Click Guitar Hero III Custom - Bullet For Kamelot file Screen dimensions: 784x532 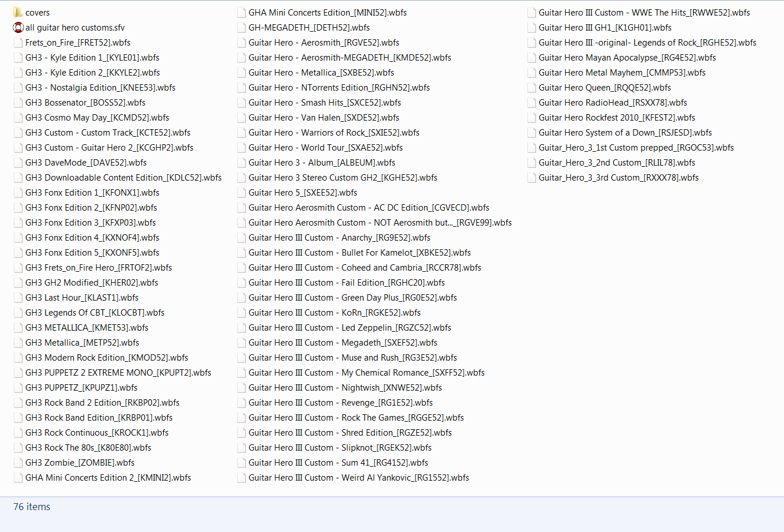pyautogui.click(x=359, y=252)
